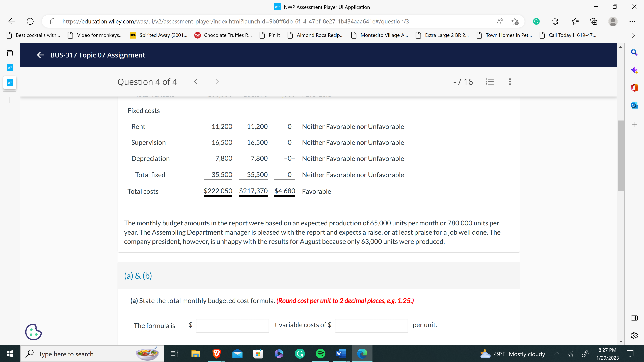Advance to next question with right chevron

217,81
